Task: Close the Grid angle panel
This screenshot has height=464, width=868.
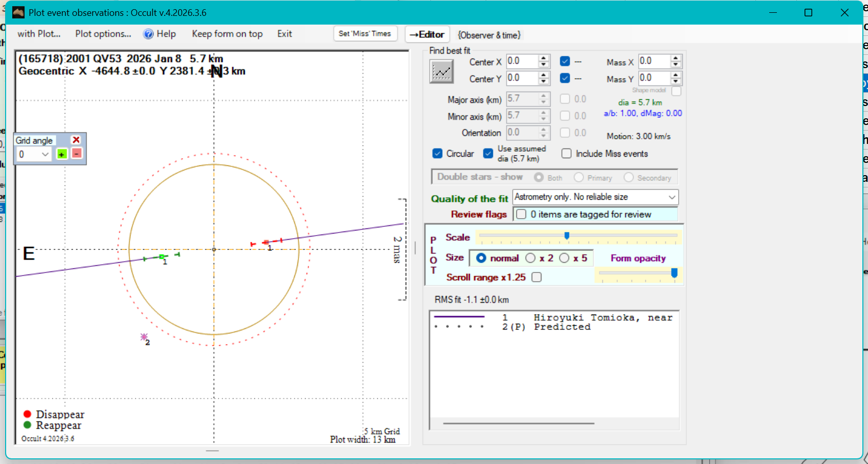Action: 76,140
